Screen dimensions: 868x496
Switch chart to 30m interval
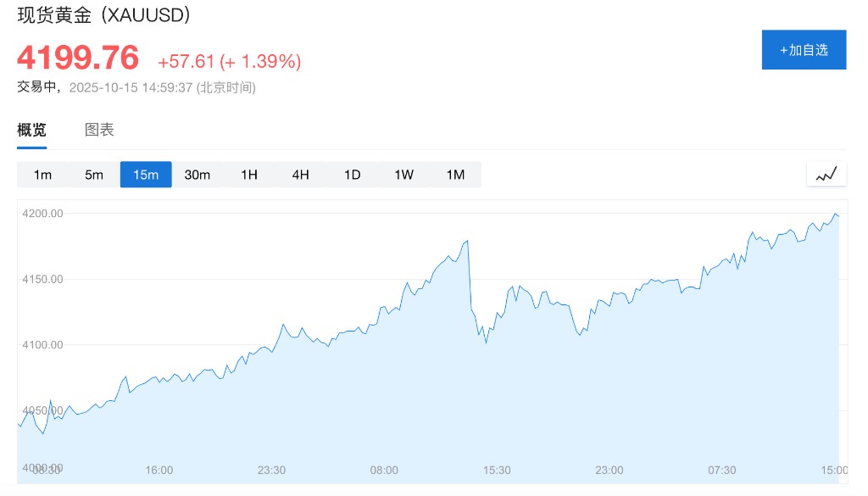[x=198, y=175]
